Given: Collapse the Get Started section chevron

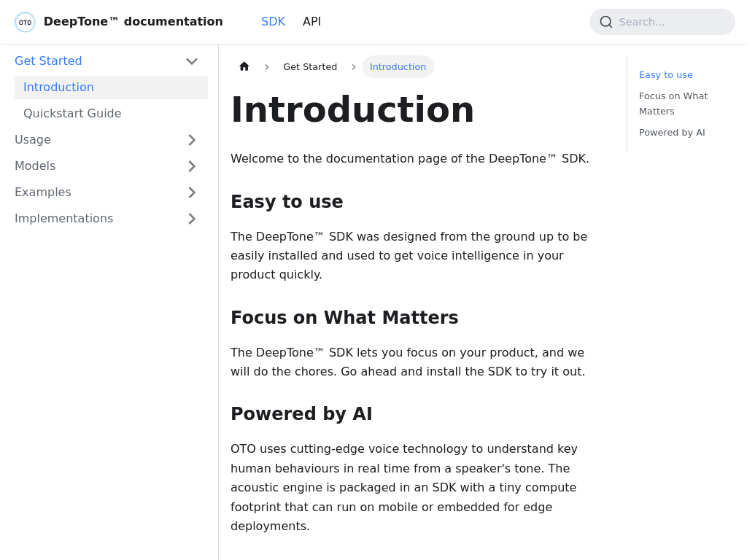Looking at the screenshot, I should point(192,61).
